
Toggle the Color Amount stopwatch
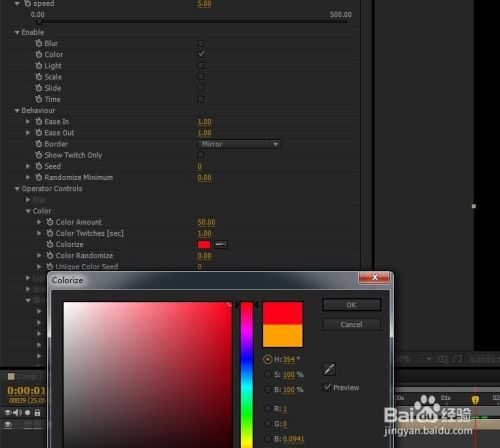pos(50,222)
